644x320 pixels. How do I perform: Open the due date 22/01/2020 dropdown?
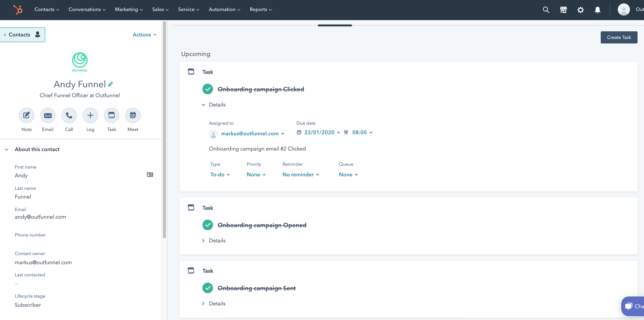(322, 132)
